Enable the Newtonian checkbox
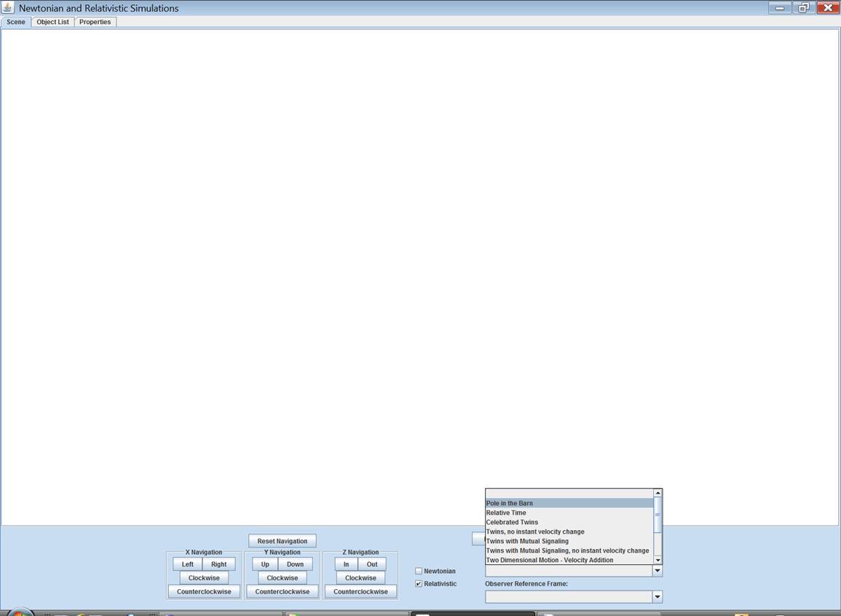 (419, 571)
